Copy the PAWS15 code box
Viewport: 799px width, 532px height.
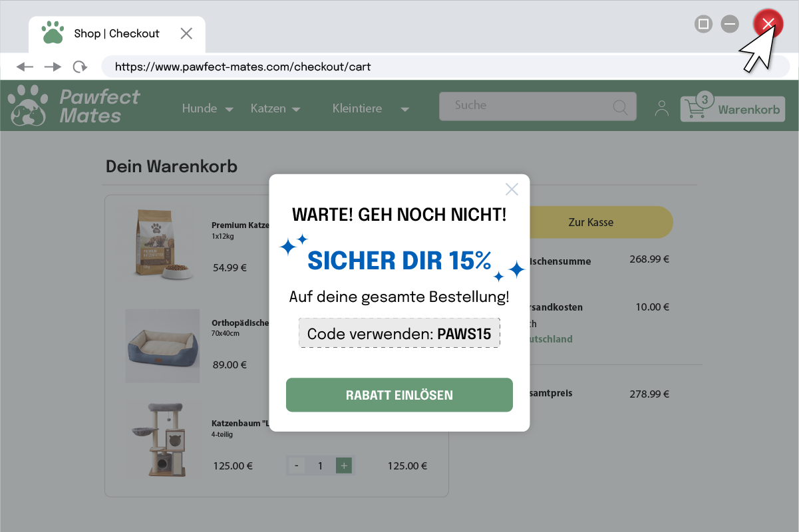click(399, 334)
